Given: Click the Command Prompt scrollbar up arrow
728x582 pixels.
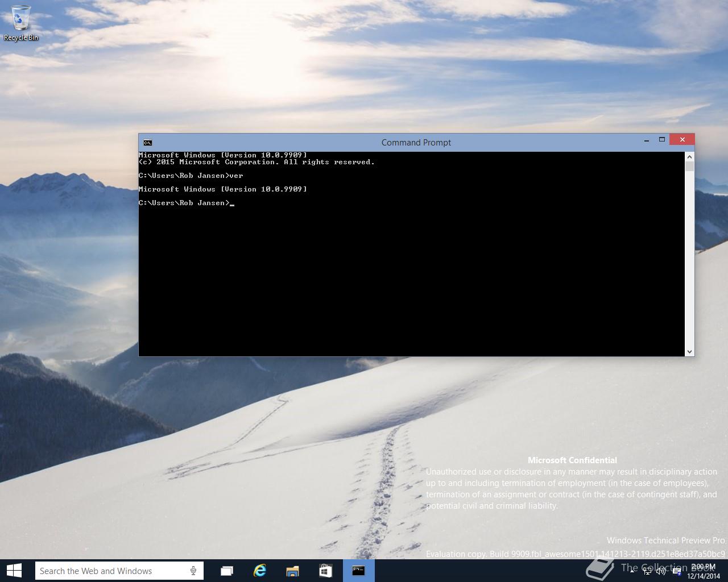Looking at the screenshot, I should [x=689, y=156].
